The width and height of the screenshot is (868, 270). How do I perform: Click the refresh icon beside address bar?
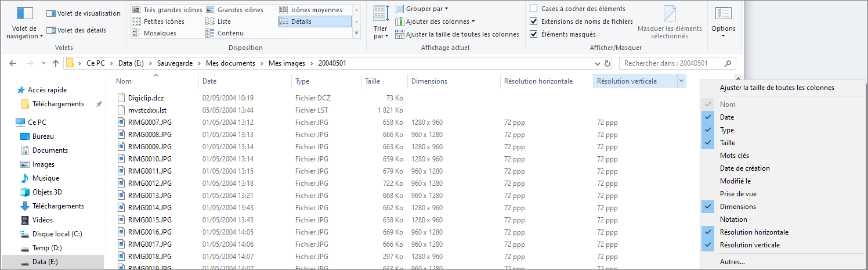(x=607, y=63)
